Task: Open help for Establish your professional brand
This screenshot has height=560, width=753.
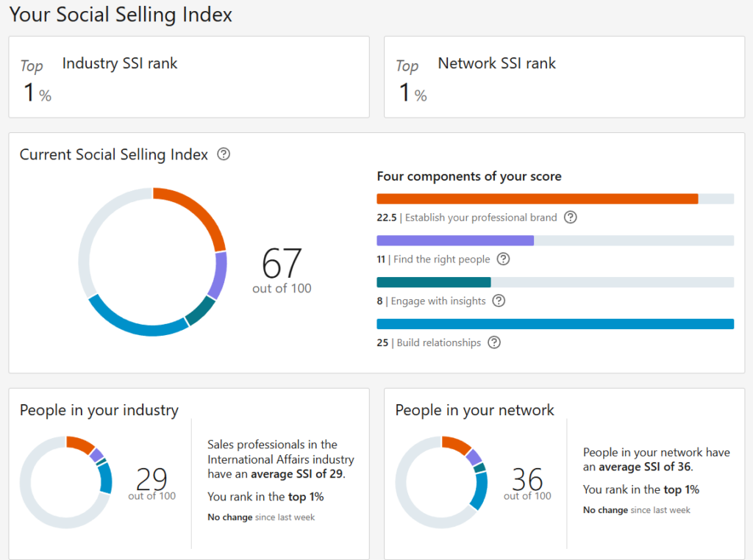Action: pyautogui.click(x=571, y=218)
